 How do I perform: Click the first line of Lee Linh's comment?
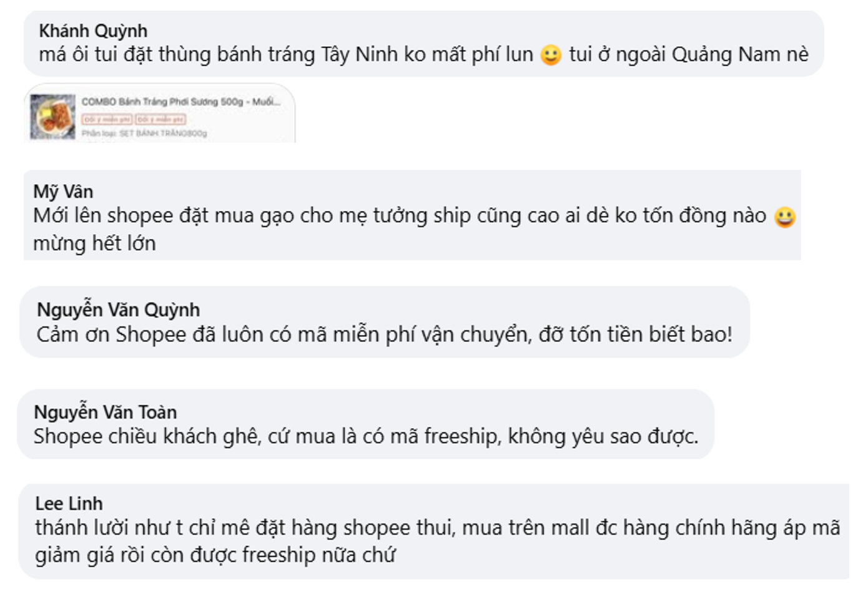click(x=437, y=528)
